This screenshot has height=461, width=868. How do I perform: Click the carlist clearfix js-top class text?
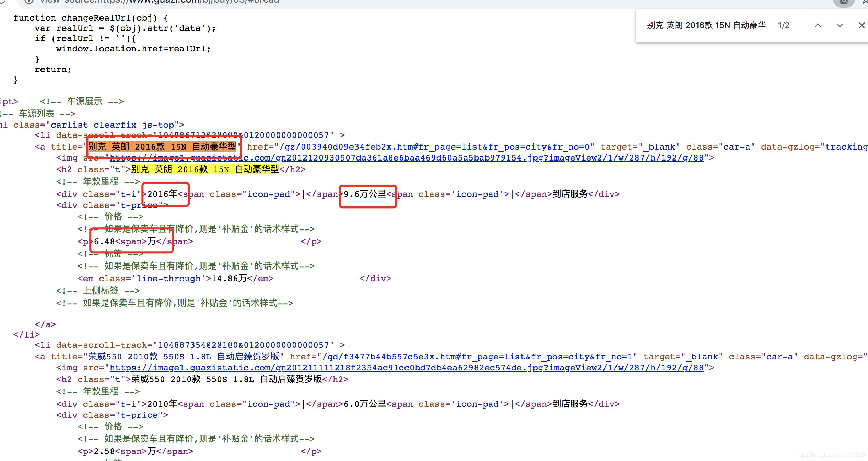pos(113,125)
